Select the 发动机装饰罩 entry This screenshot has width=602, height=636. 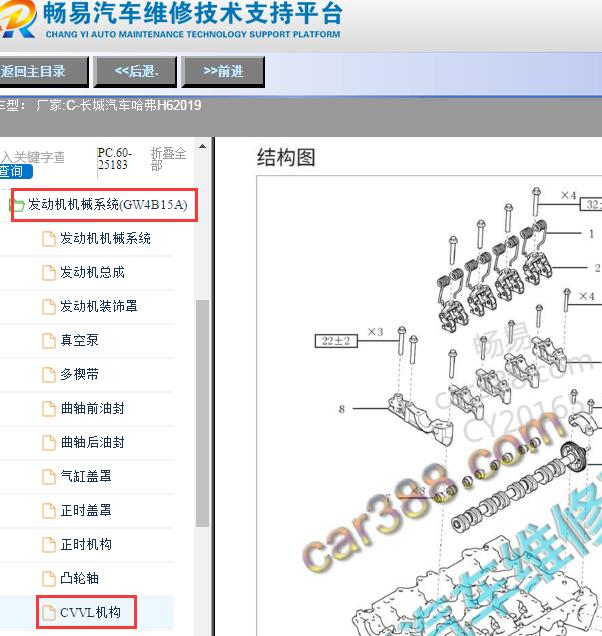[99, 306]
